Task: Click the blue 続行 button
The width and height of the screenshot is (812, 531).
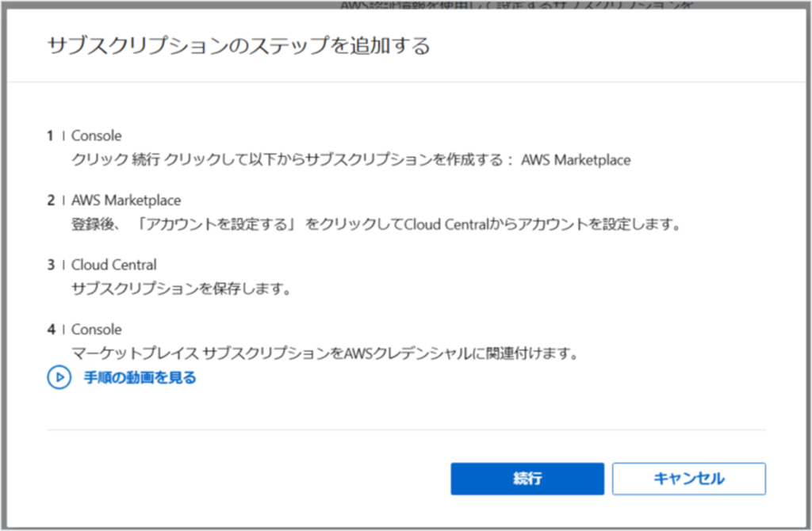Action: 527,479
